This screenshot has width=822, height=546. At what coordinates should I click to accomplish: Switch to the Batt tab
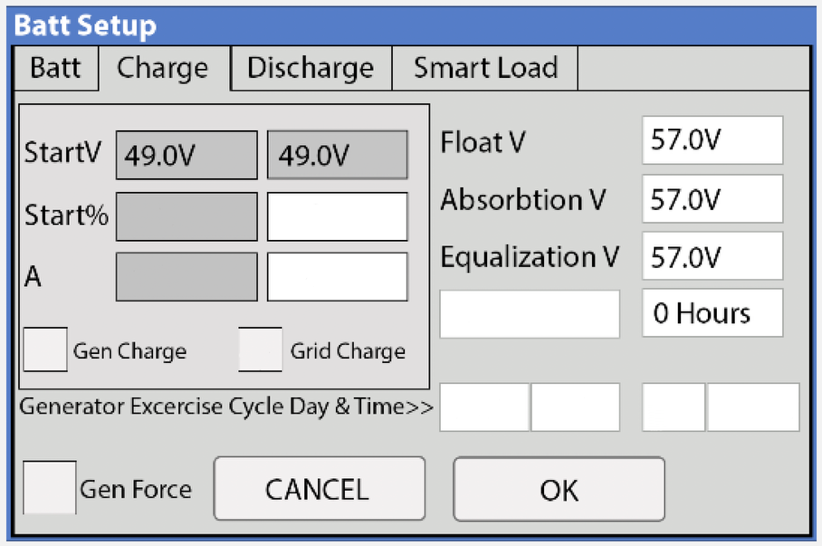[56, 68]
